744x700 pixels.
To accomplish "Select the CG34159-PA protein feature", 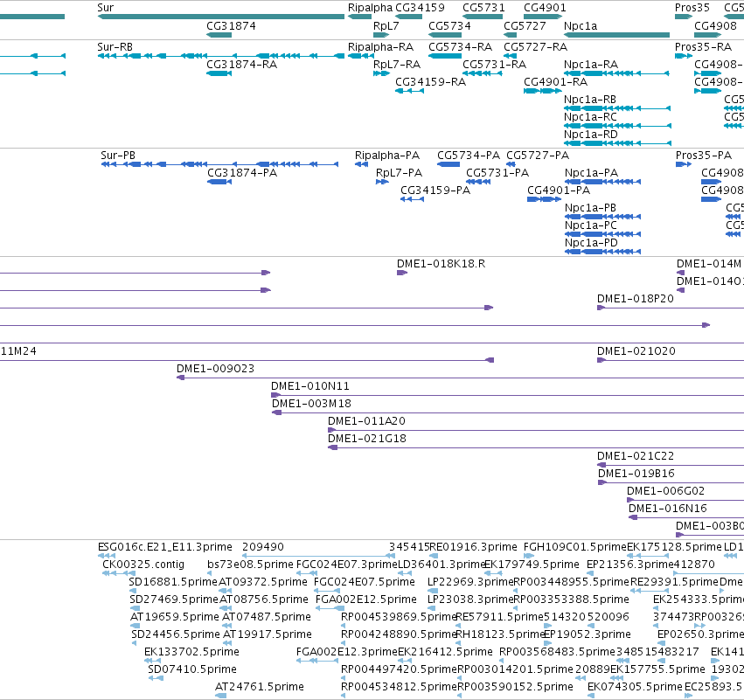I will coord(412,199).
